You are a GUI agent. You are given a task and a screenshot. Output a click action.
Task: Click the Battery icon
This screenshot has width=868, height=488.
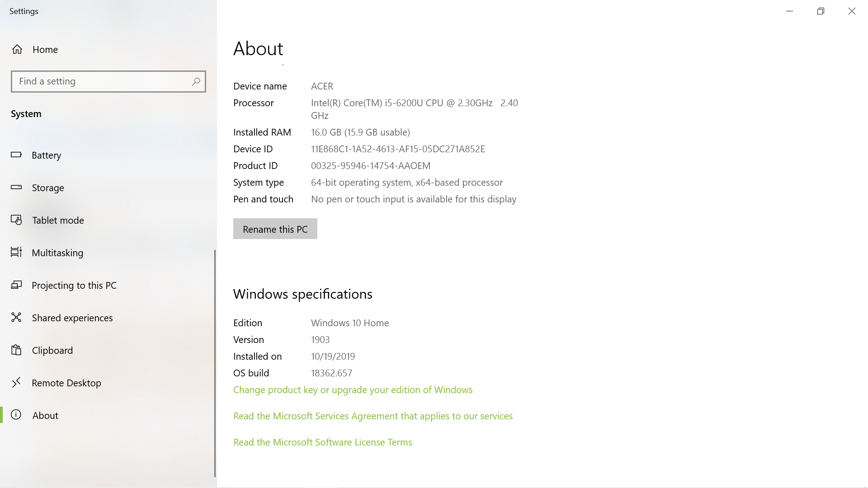coord(16,155)
